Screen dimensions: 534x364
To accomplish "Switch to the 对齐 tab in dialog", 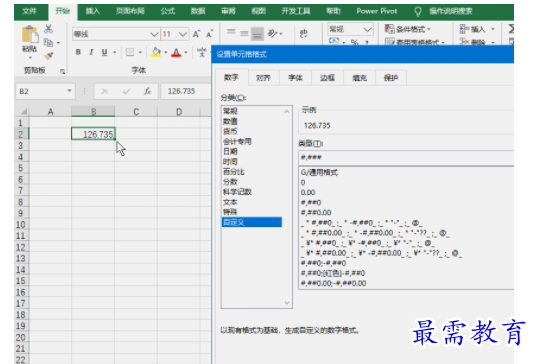I will [263, 78].
